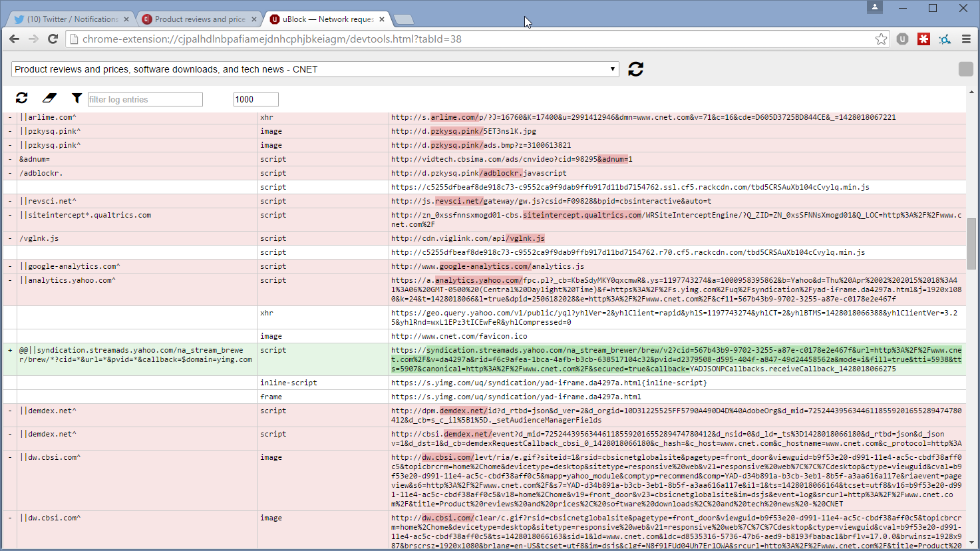Click the s.arlime.com xhr URL
Screen dimensions: 980x551
pyautogui.click(x=643, y=117)
